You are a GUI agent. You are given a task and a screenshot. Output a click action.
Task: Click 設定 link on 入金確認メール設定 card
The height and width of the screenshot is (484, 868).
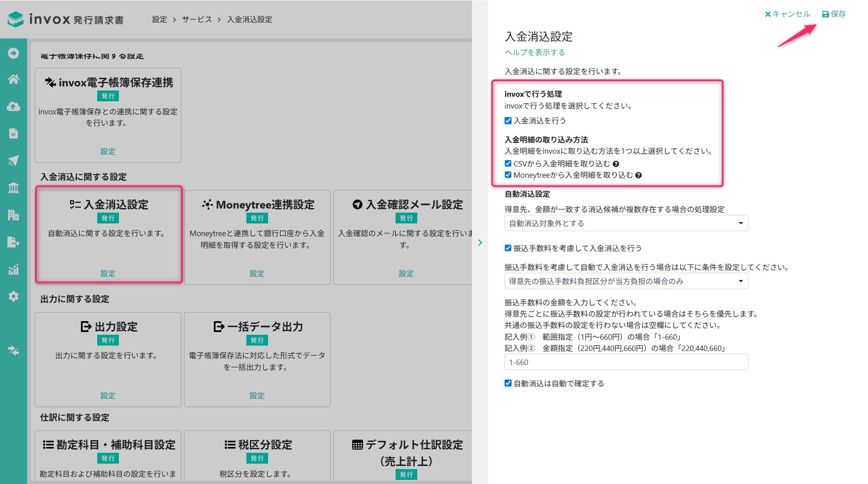click(x=406, y=274)
